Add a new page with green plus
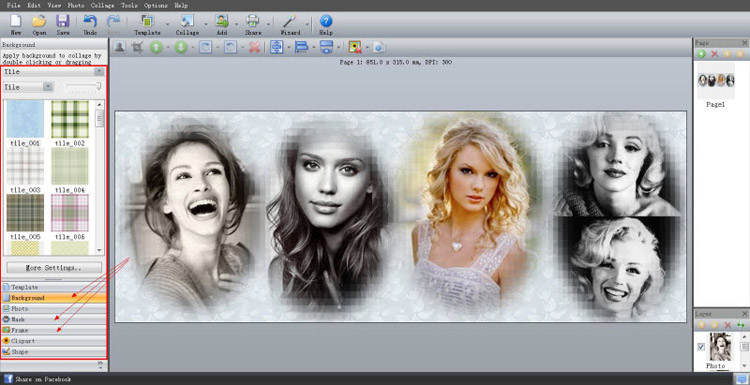This screenshot has height=385, width=750. coord(702,54)
